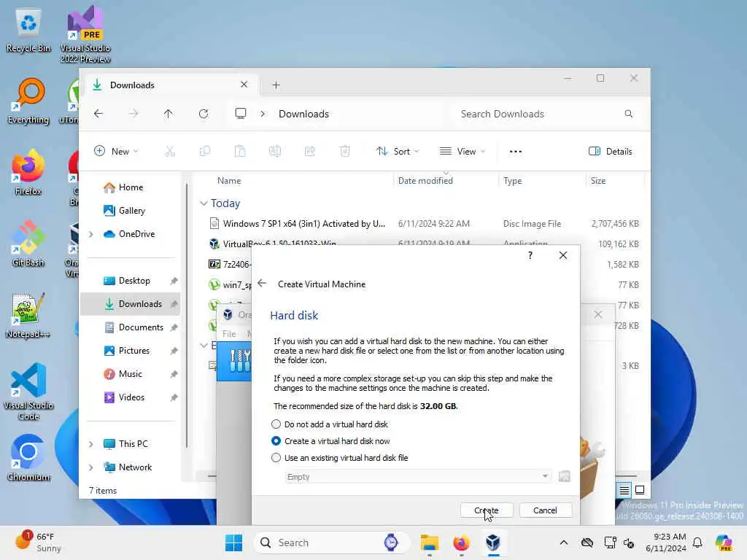Click the Create button in wizard
Screen dimensions: 747x560
[x=487, y=510]
